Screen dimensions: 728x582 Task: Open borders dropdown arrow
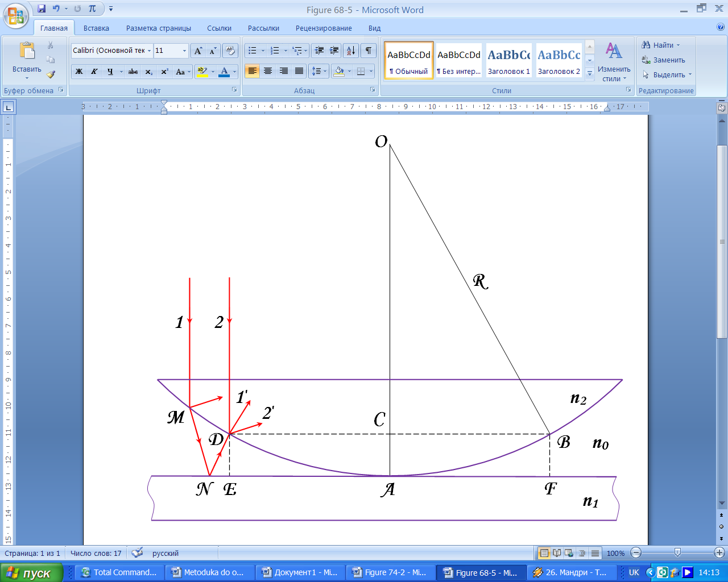(x=371, y=71)
